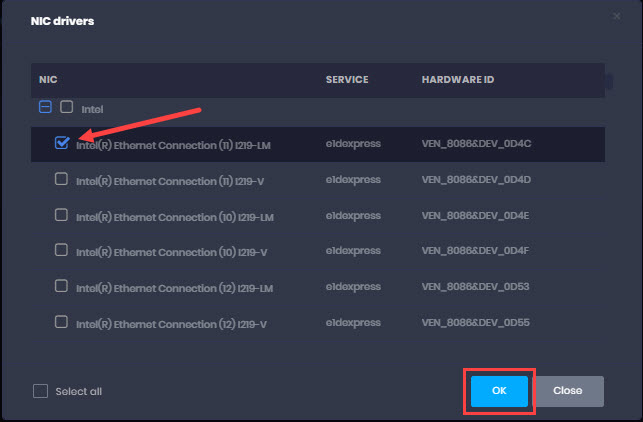Uncheck the Ethernet Connection (11) I219-LM checkbox

click(62, 143)
